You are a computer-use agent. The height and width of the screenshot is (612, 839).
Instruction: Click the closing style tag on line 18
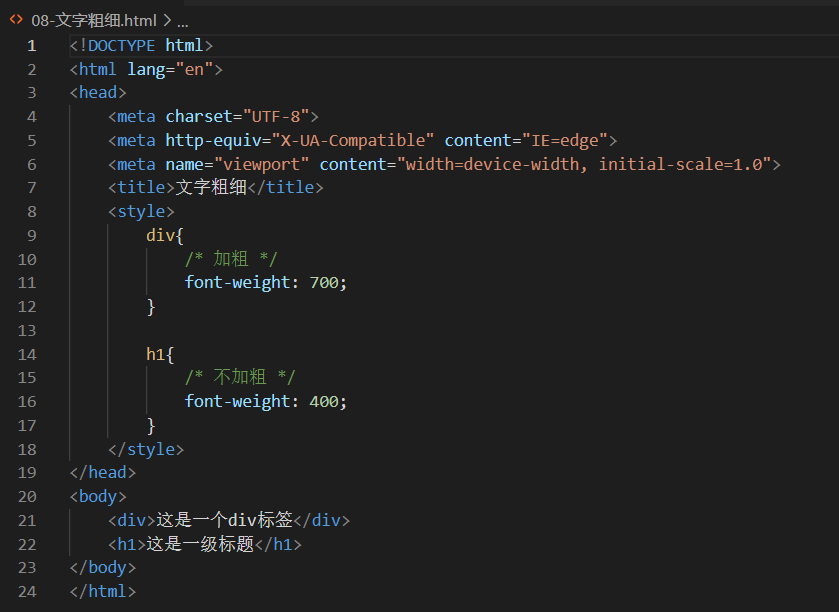(x=146, y=449)
